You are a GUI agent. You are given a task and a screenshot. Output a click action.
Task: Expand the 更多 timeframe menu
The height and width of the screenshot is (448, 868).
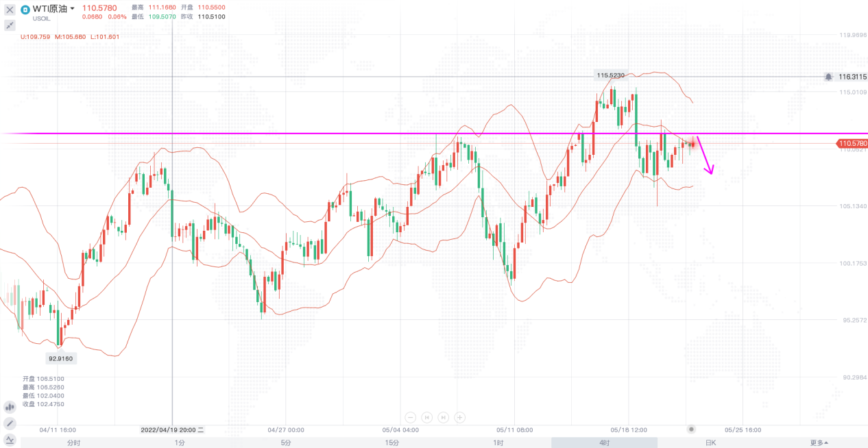point(819,443)
